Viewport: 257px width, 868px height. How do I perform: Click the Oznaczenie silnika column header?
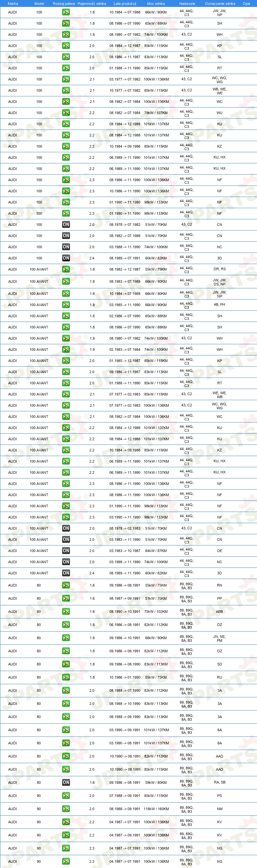pos(220,4)
